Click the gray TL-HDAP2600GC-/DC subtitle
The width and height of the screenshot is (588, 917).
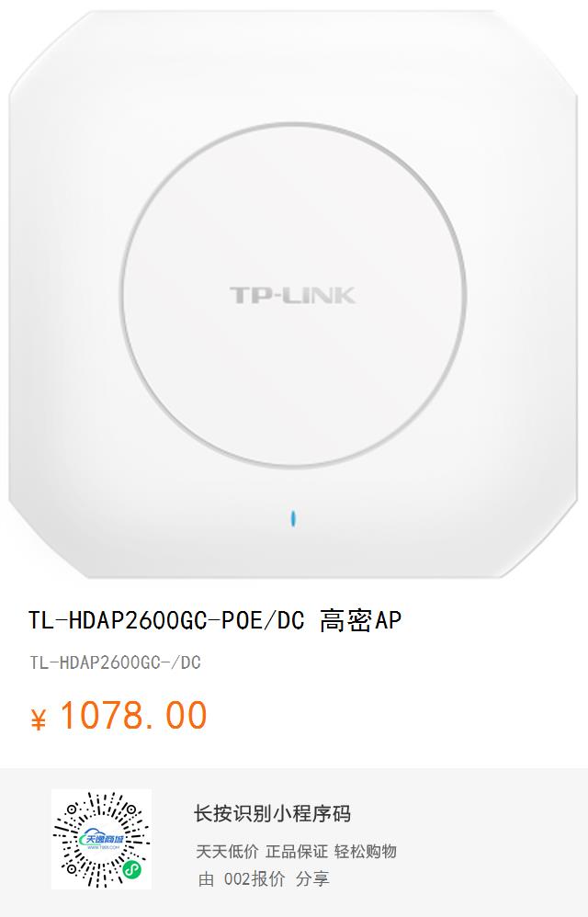point(115,662)
